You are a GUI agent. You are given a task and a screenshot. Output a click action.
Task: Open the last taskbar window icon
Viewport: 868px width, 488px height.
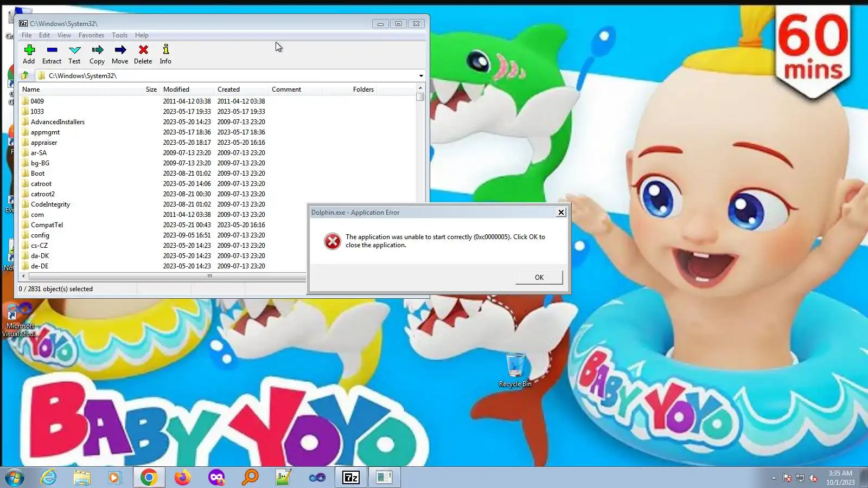pos(384,477)
